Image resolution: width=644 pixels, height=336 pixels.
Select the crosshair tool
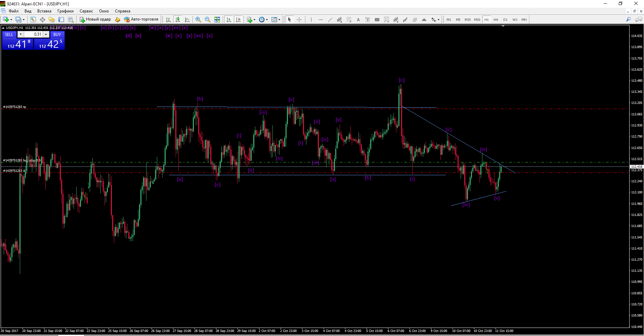tap(299, 20)
